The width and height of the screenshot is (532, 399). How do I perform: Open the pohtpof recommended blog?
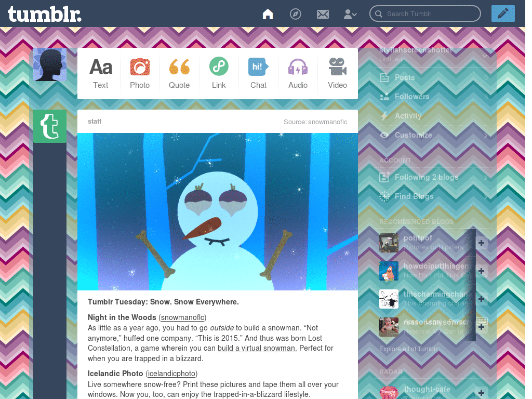click(x=418, y=238)
